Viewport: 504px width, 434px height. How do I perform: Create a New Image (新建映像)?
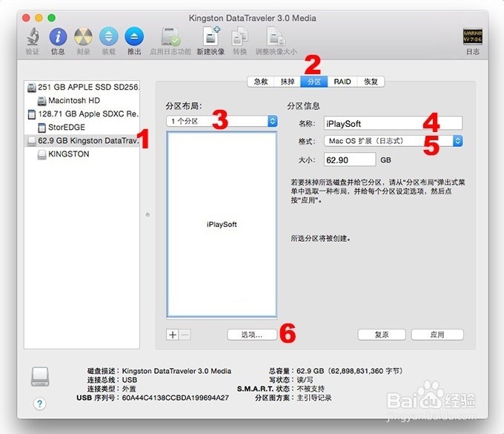pos(211,36)
